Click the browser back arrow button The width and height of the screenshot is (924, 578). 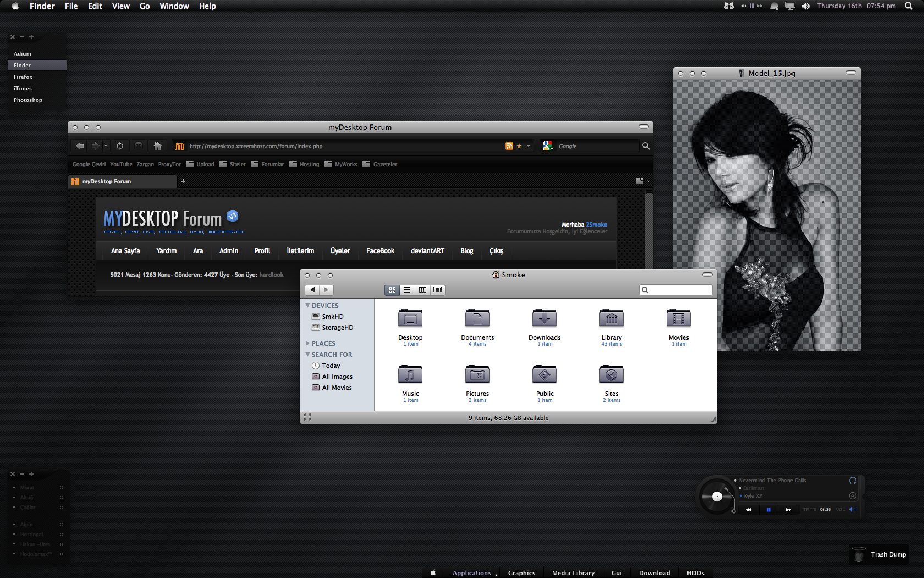point(80,146)
